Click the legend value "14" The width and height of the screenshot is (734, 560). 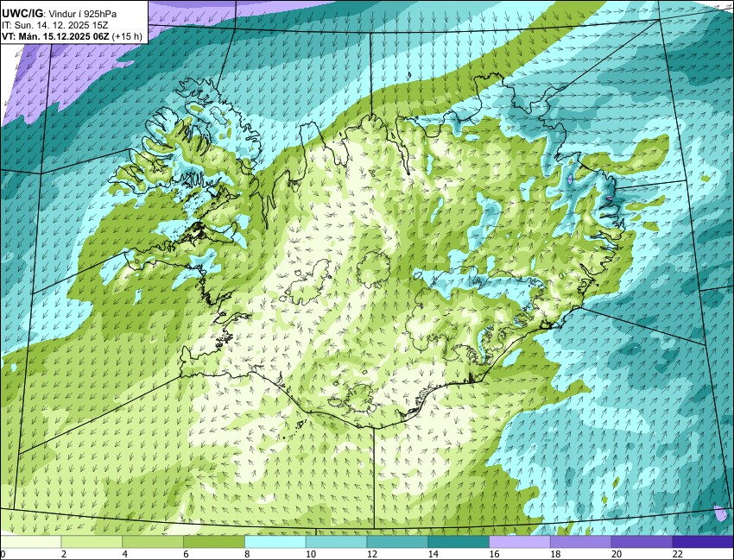pyautogui.click(x=433, y=554)
